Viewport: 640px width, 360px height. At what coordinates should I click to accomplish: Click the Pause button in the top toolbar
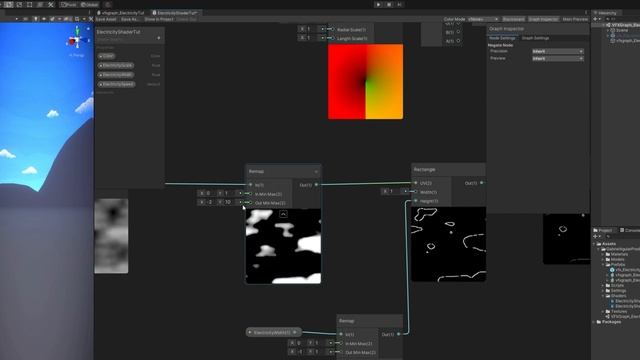389,4
